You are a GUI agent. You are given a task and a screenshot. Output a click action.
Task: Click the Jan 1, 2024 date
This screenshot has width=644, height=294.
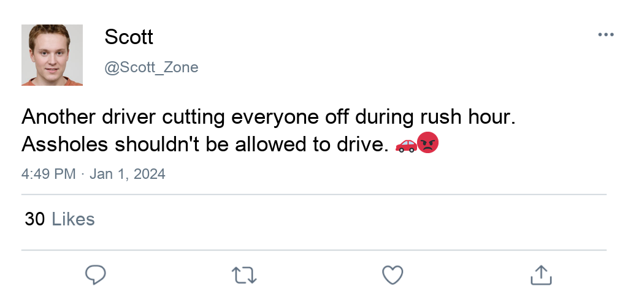(x=128, y=174)
